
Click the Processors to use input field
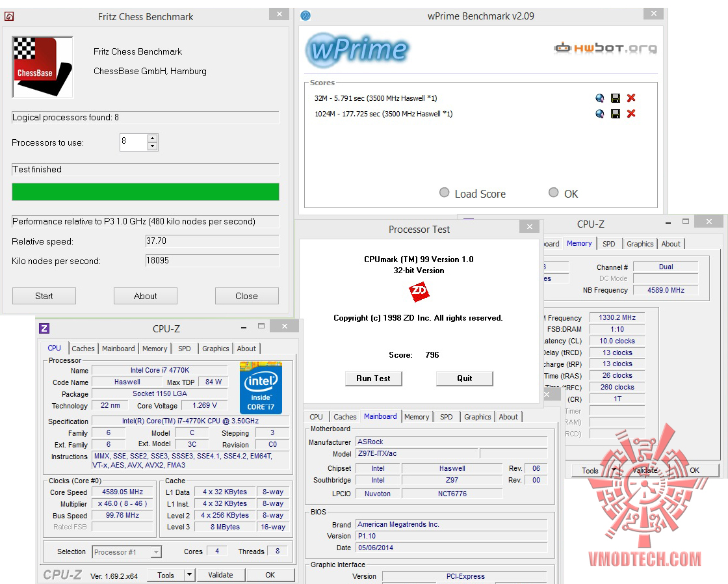click(134, 142)
